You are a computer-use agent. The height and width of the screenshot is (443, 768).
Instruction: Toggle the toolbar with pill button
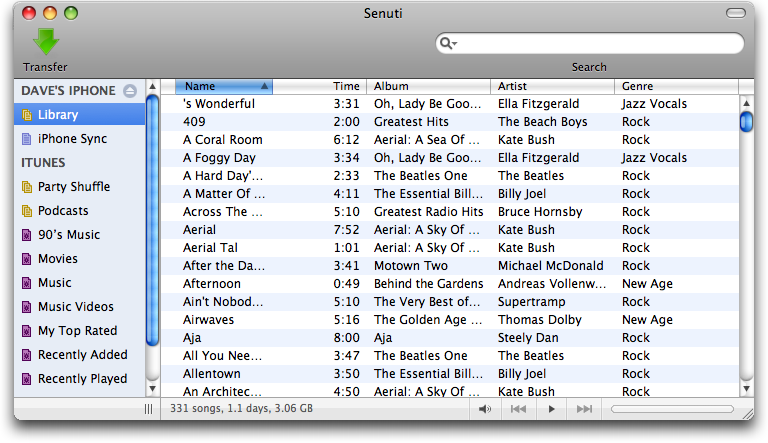[x=735, y=13]
